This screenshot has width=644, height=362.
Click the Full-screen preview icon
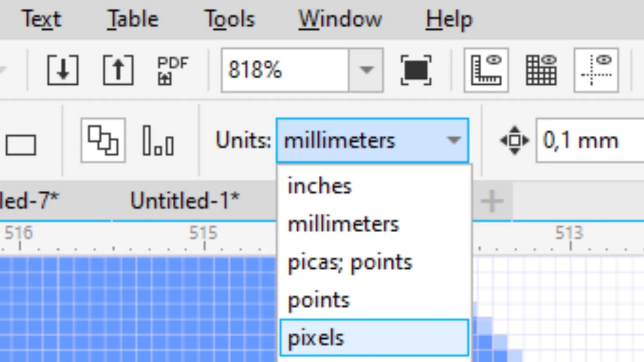(x=416, y=70)
